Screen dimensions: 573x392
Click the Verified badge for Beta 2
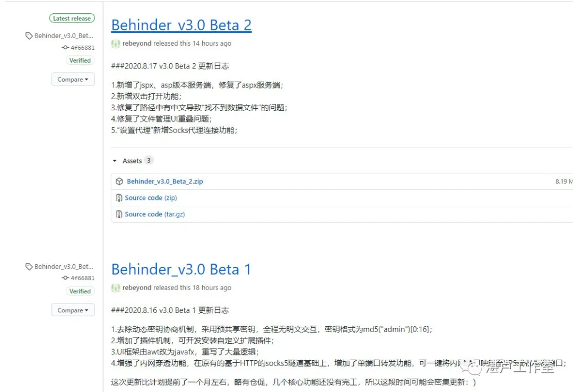[80, 60]
